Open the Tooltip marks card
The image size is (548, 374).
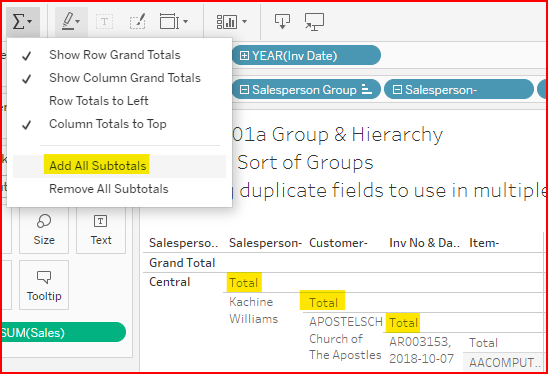click(44, 285)
